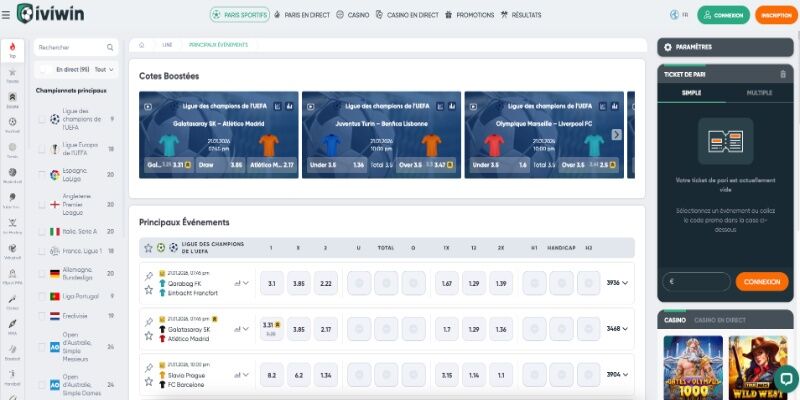Open Casino en Direct menu item

407,15
